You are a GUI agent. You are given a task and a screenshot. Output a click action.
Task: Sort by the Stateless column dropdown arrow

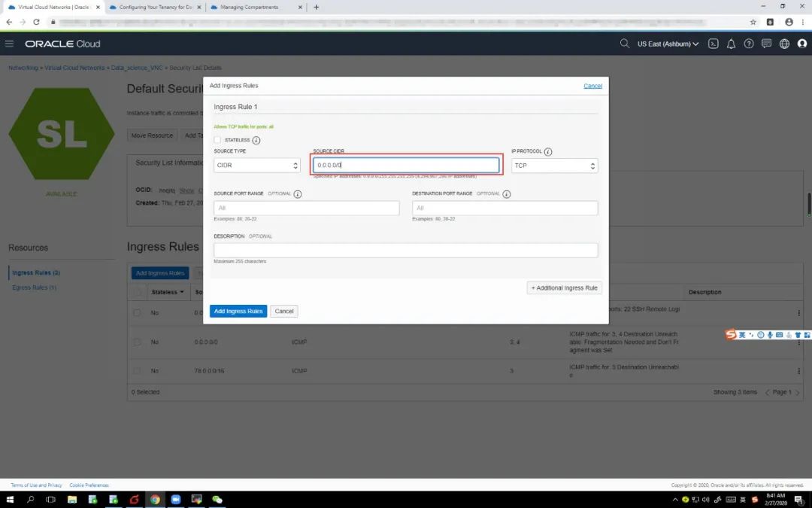(x=182, y=292)
